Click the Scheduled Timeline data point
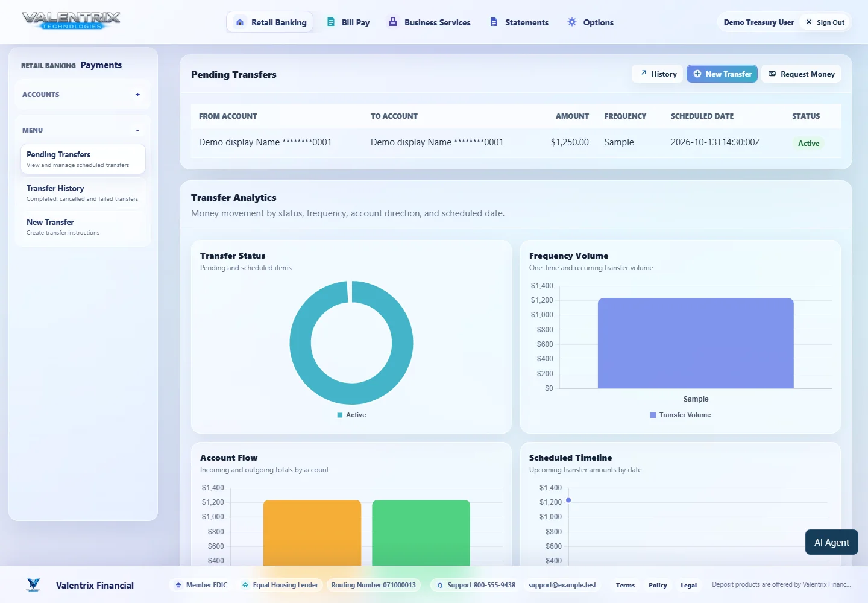 tap(568, 500)
